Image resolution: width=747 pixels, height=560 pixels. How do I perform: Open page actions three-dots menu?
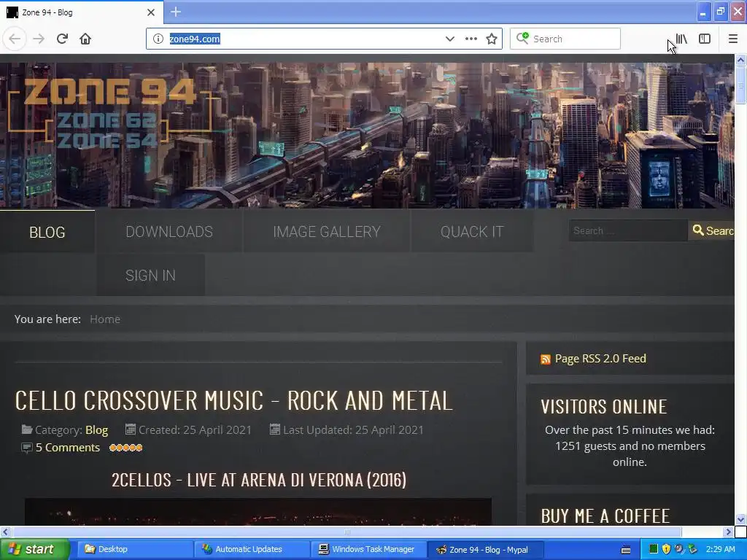pos(471,39)
